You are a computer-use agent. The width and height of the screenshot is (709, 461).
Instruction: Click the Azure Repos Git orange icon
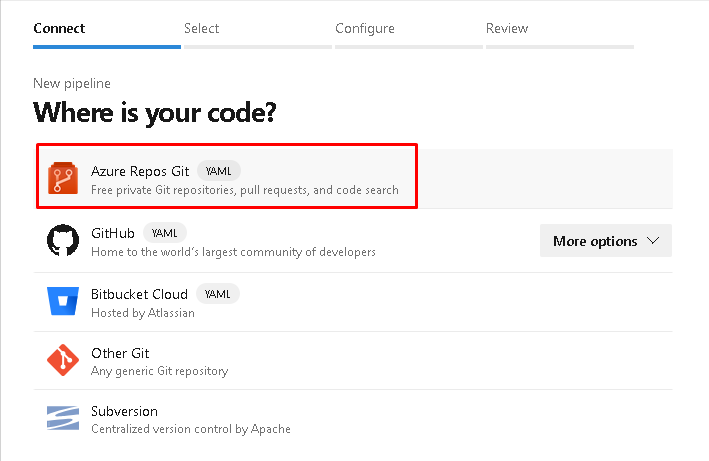63,179
